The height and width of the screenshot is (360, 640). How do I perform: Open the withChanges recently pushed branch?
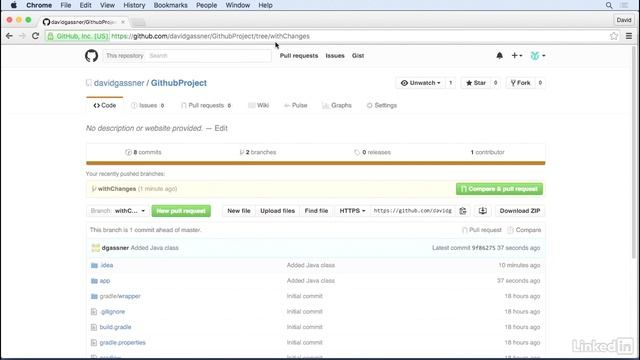pos(117,189)
